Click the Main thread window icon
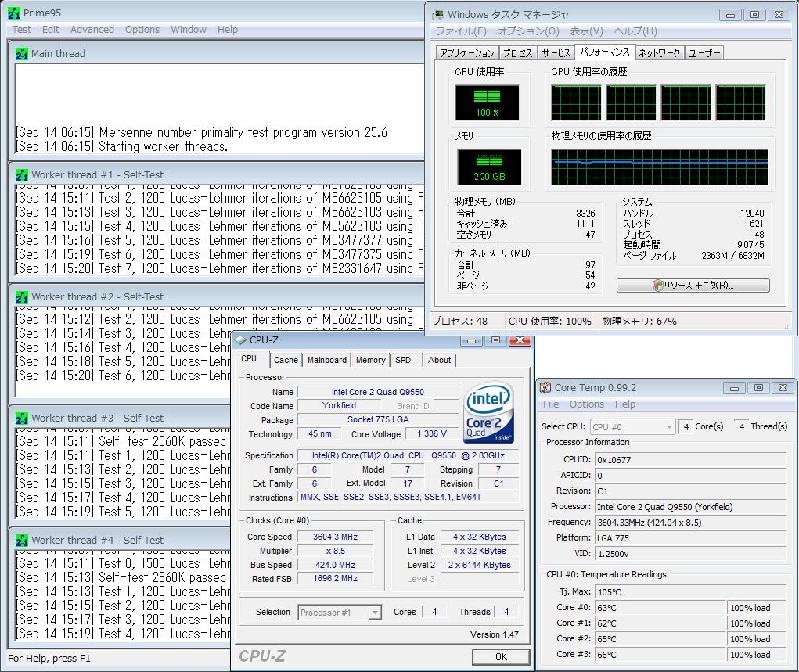Image resolution: width=799 pixels, height=672 pixels. click(22, 53)
